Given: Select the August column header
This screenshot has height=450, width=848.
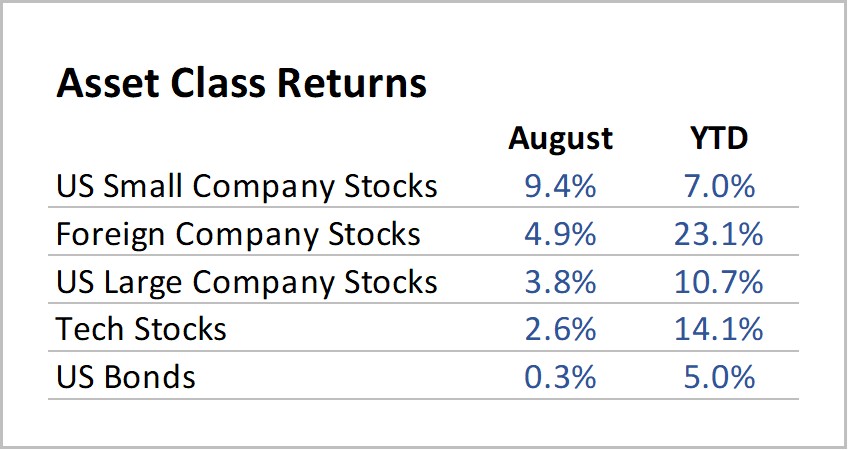Looking at the screenshot, I should (x=560, y=139).
